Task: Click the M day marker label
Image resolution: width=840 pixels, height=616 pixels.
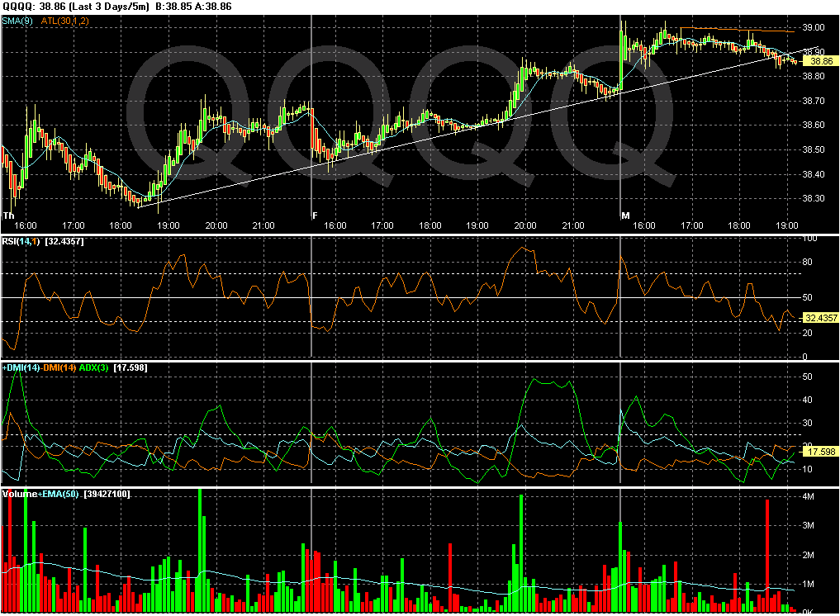Action: [625, 216]
